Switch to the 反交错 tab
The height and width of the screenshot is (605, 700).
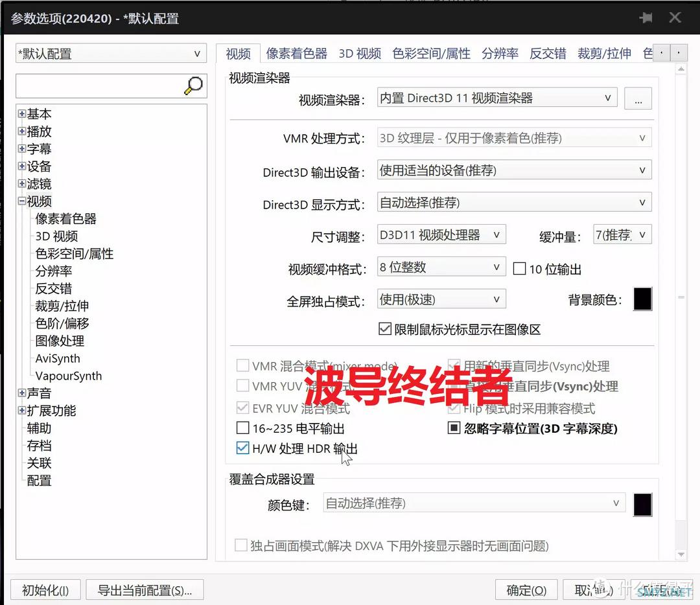click(x=548, y=54)
